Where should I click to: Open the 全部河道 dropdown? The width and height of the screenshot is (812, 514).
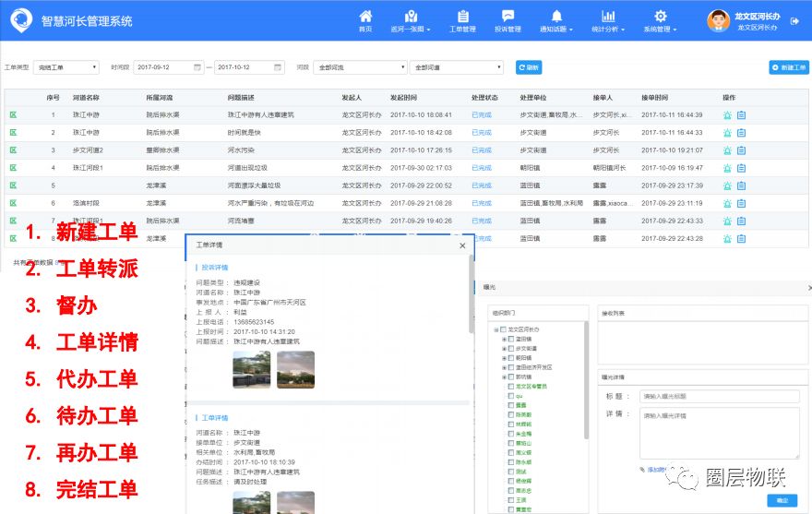click(x=456, y=67)
